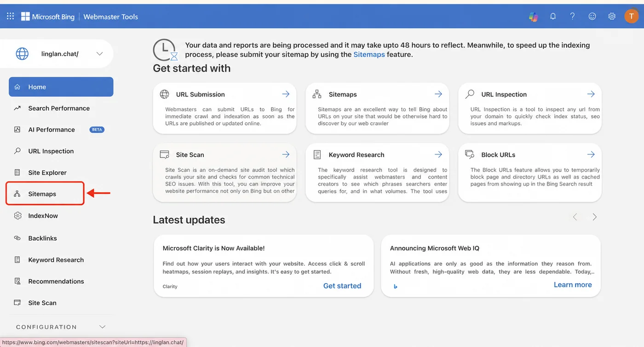Open the Microsoft apps grid launcher
The width and height of the screenshot is (644, 347).
10,17
